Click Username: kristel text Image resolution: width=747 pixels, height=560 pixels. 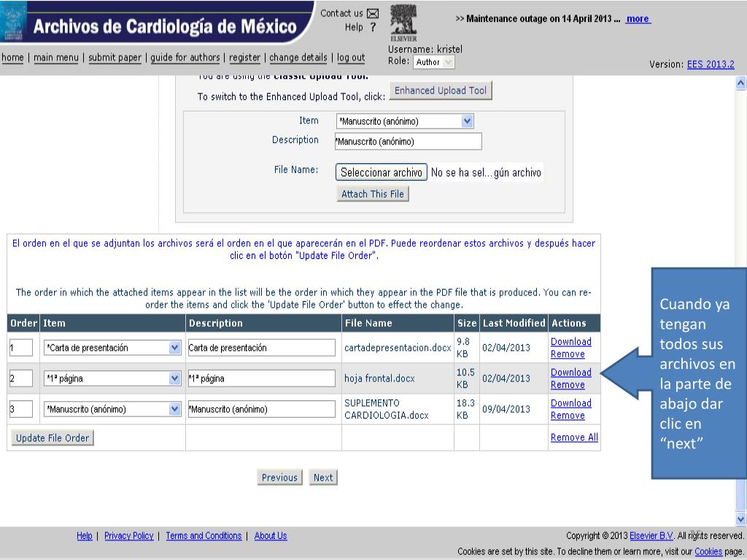pyautogui.click(x=425, y=49)
